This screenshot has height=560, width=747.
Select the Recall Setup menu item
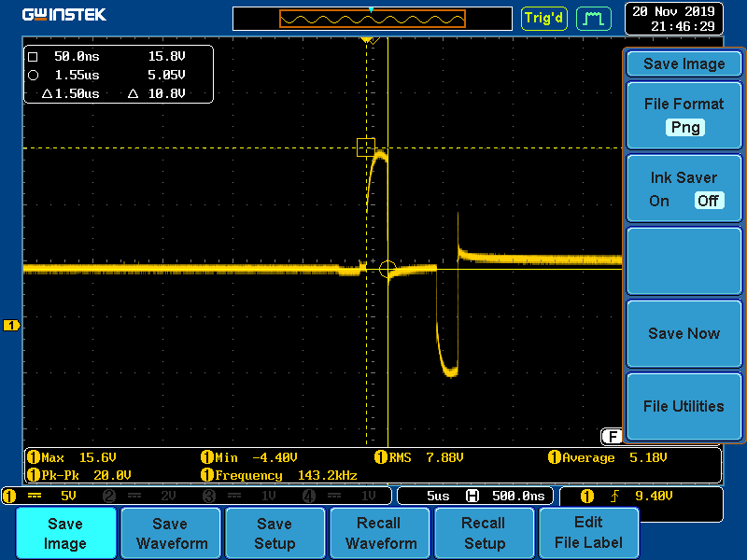tap(484, 534)
